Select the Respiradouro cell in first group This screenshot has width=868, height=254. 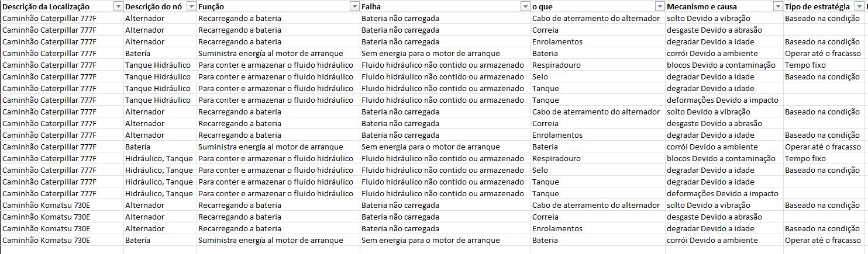(x=598, y=65)
